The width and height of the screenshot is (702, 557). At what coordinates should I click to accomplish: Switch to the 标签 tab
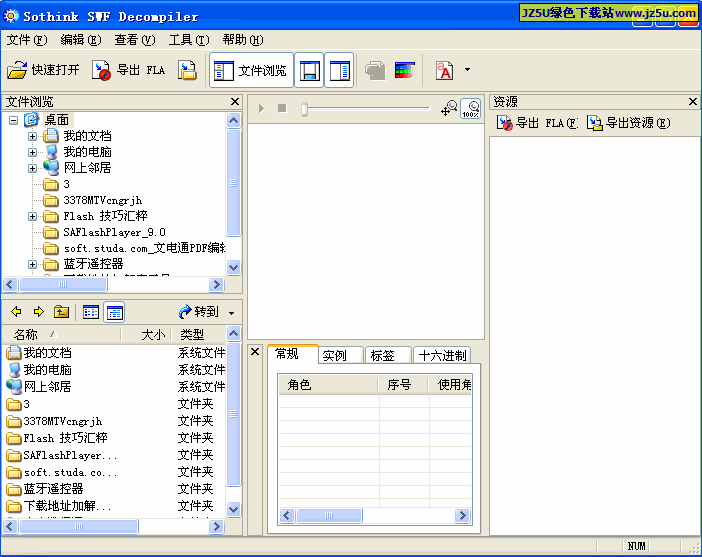point(388,356)
